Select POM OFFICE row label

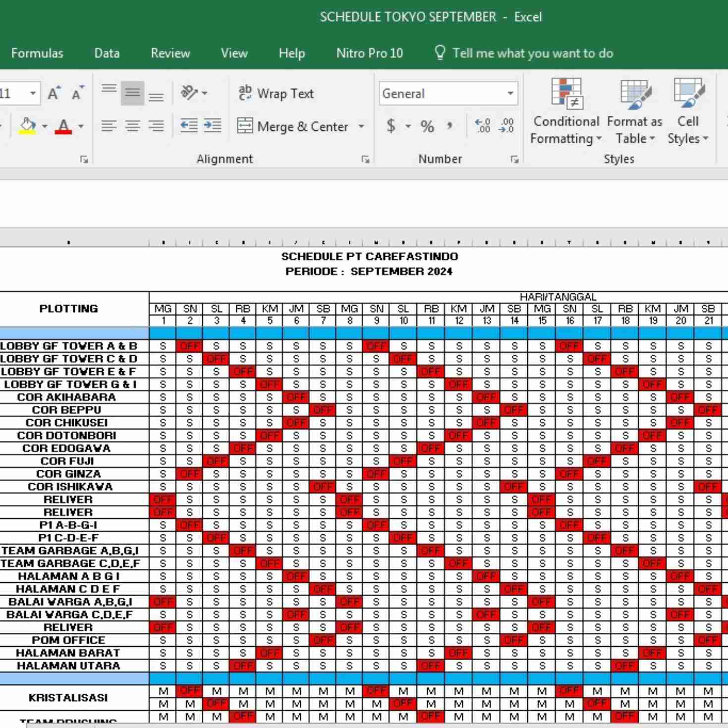coord(68,640)
